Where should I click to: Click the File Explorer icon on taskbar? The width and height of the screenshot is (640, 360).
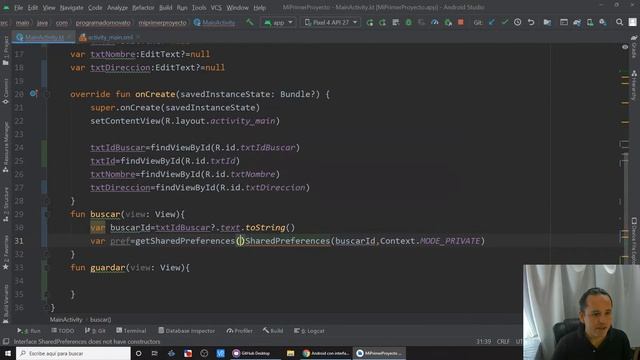pyautogui.click(x=290, y=353)
